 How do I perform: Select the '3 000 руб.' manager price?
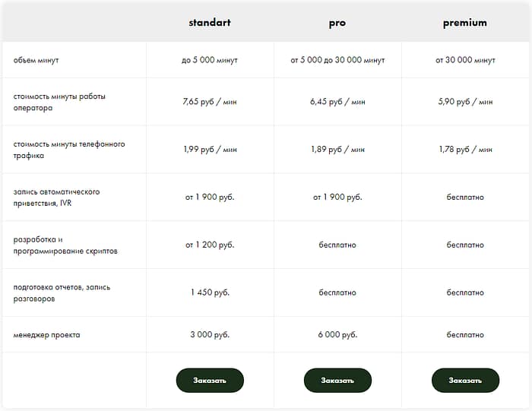(x=210, y=335)
